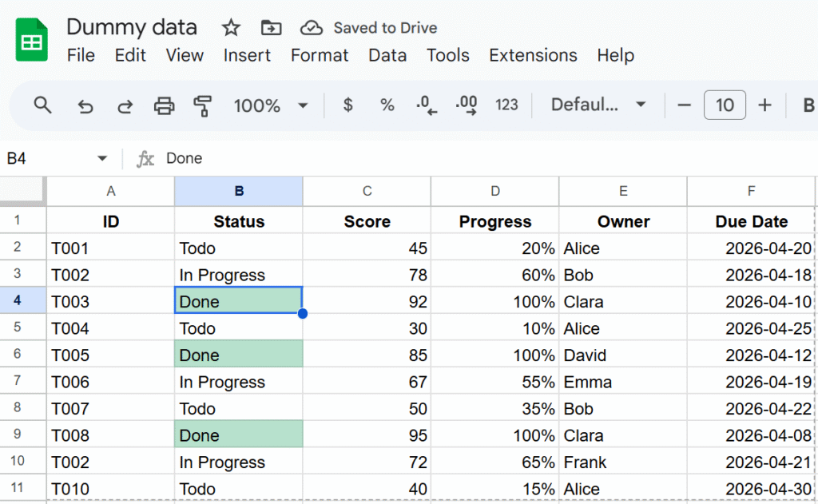Click the cloud Saved to Drive icon

pyautogui.click(x=311, y=28)
